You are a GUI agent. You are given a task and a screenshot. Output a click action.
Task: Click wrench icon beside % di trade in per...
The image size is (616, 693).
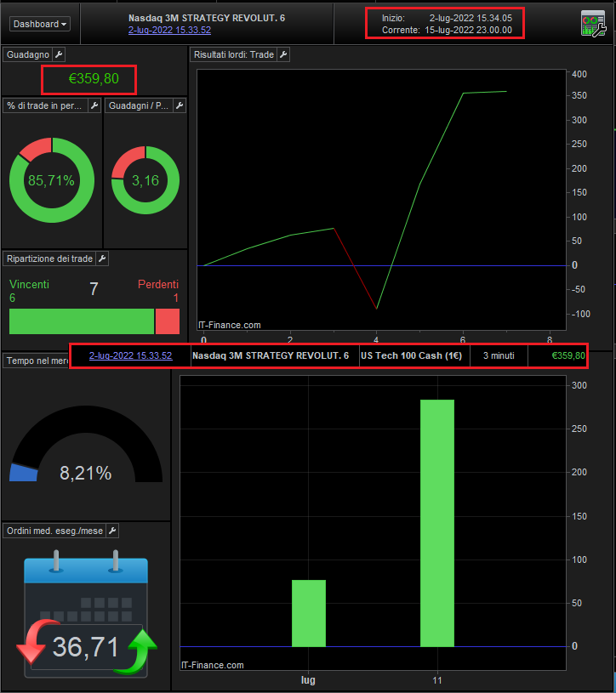click(94, 105)
